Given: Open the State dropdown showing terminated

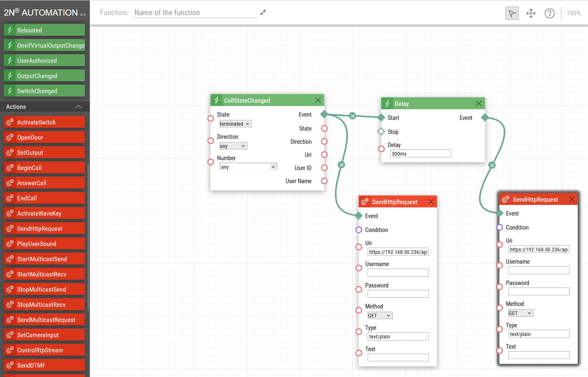Looking at the screenshot, I should [x=235, y=124].
